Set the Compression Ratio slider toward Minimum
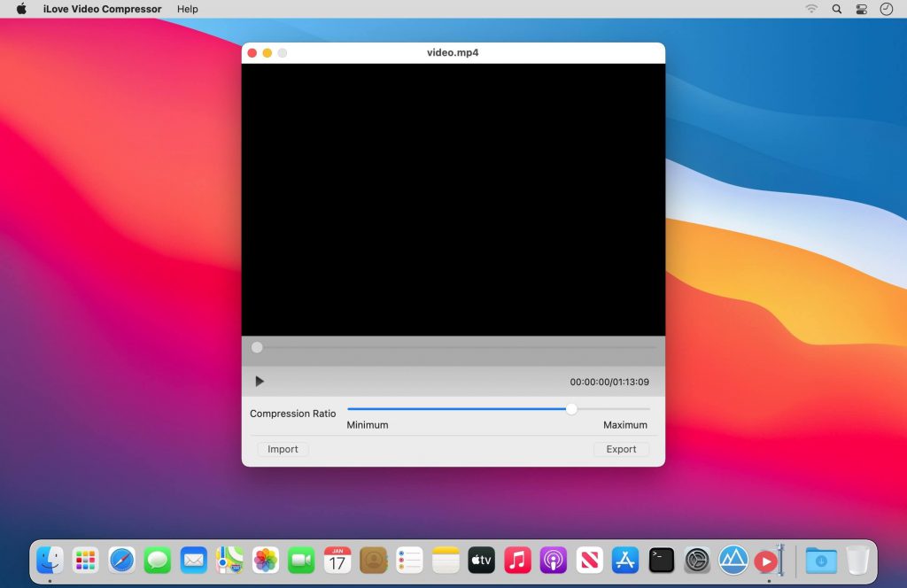Viewport: 907px width, 588px height. point(354,409)
